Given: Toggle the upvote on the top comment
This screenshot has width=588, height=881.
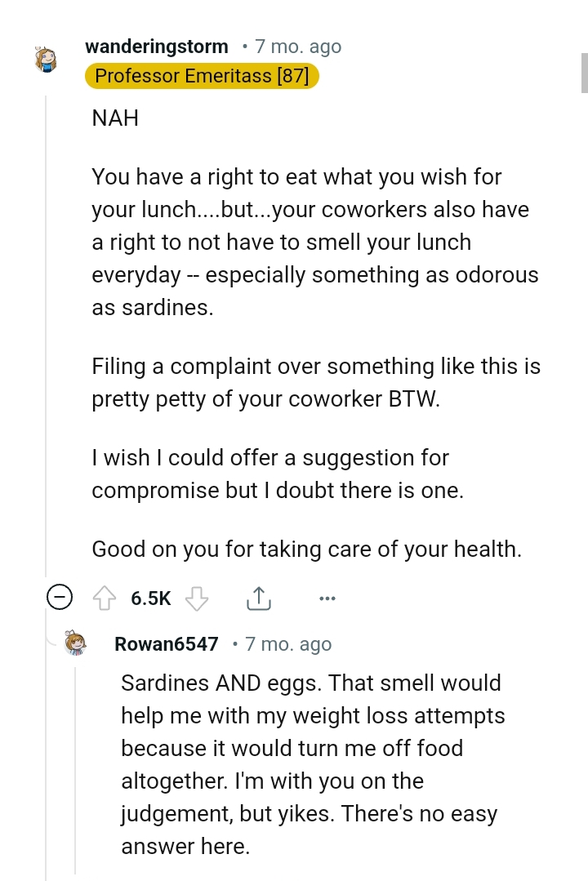Looking at the screenshot, I should [x=105, y=598].
